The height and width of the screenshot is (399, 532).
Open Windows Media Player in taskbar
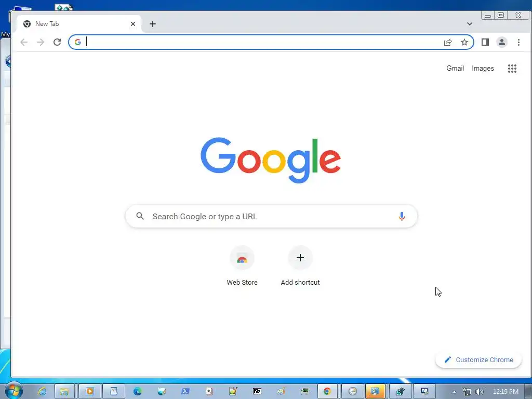89,392
